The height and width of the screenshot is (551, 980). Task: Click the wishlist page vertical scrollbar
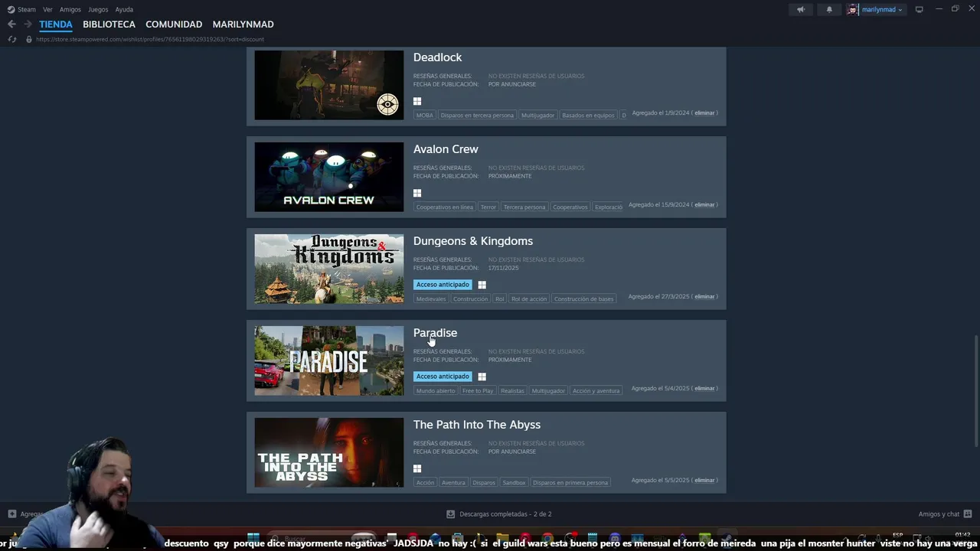[975, 390]
